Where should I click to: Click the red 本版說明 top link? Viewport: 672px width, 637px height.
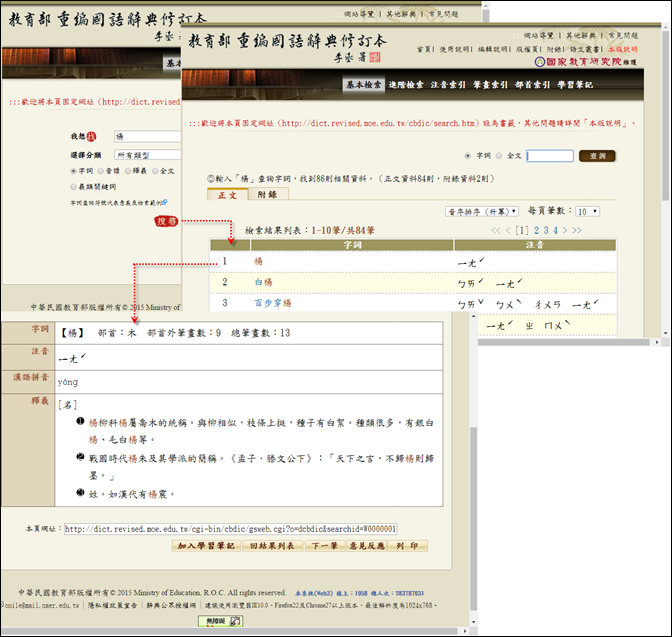point(622,49)
